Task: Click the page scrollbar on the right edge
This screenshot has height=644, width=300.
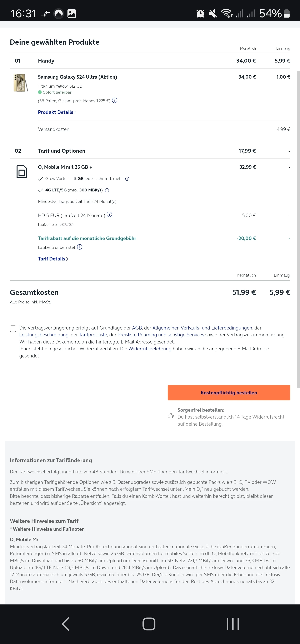Action: click(298, 225)
